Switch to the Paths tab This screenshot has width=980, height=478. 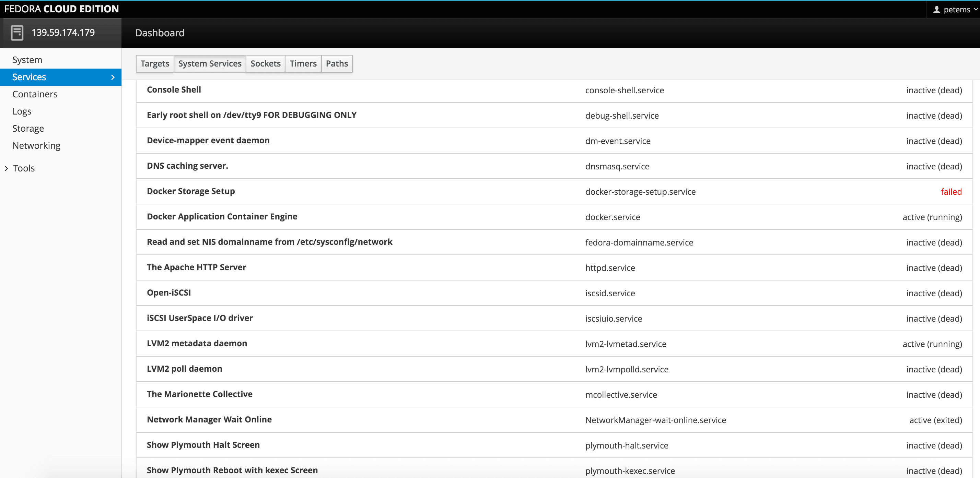(337, 63)
